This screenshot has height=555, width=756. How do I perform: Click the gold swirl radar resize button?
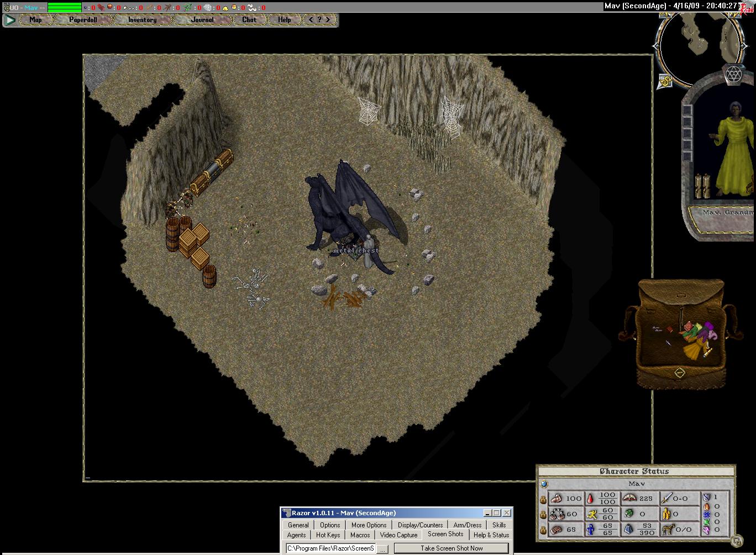coord(664,82)
